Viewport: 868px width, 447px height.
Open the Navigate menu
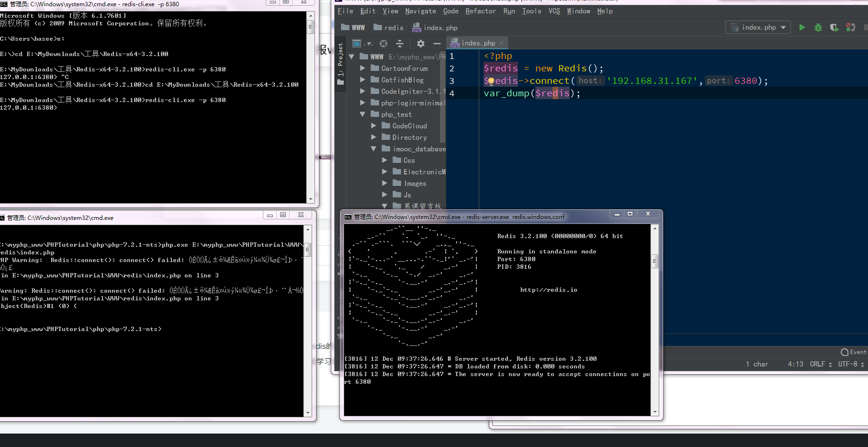pos(420,11)
